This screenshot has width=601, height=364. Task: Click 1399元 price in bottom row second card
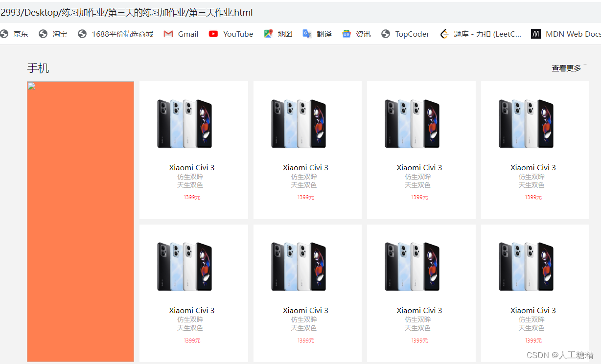tap(305, 341)
